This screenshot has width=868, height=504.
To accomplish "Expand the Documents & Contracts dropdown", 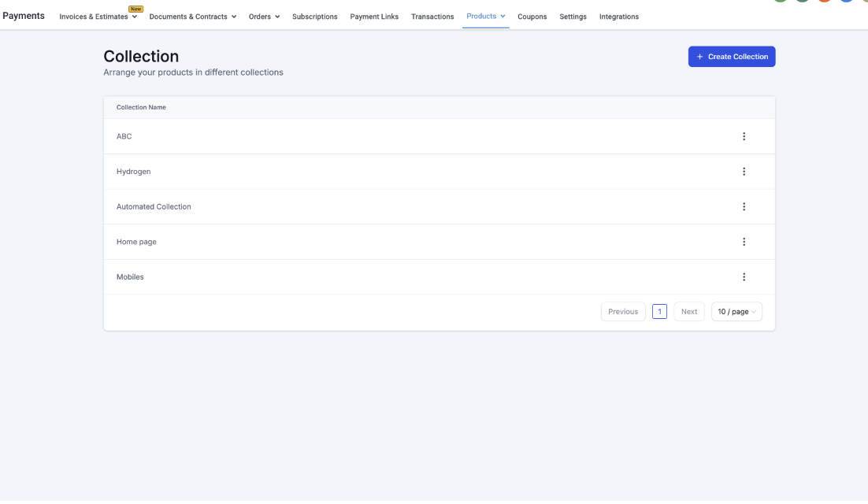I will tap(193, 17).
